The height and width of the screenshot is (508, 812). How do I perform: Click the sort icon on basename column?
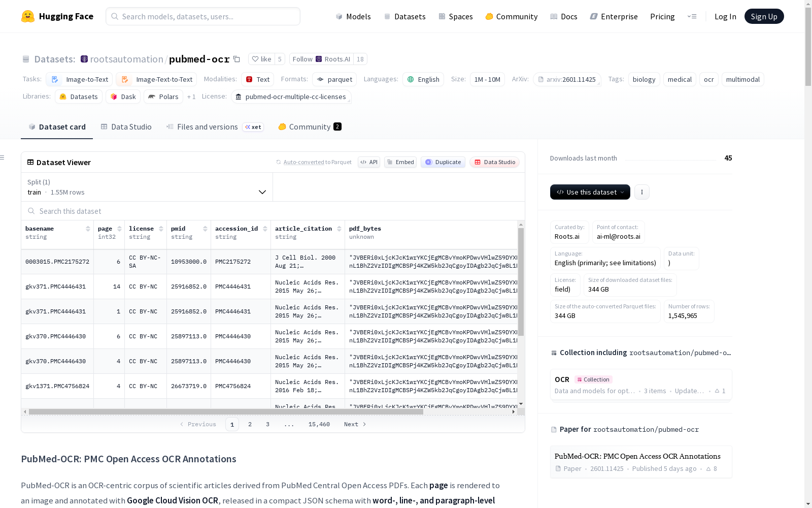[x=88, y=229]
